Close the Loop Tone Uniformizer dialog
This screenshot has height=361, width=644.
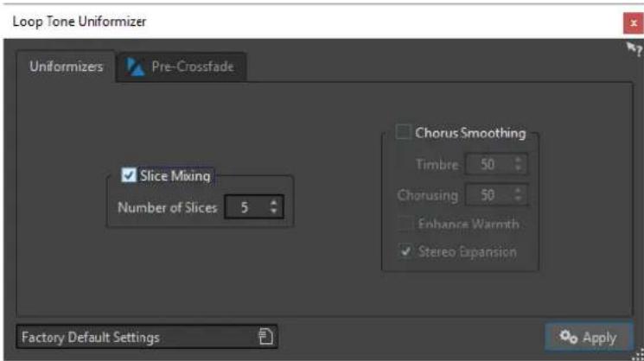coord(634,23)
